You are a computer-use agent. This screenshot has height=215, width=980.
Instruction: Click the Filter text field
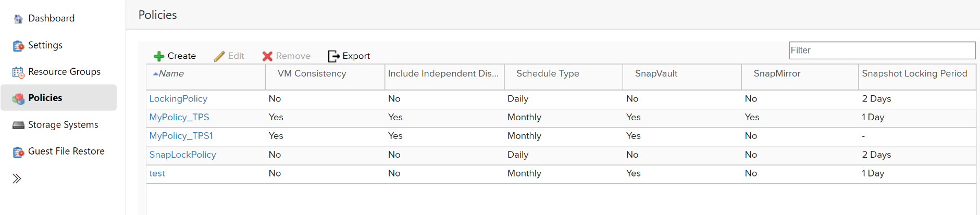tap(882, 50)
